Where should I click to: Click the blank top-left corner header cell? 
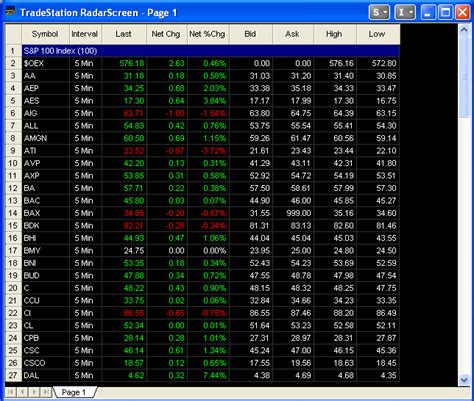click(x=13, y=34)
